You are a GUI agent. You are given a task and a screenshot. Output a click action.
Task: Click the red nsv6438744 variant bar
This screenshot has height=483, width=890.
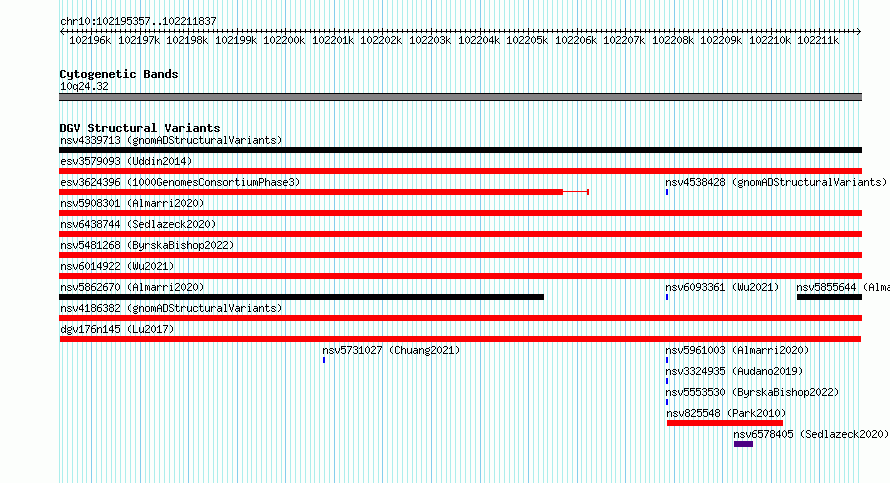460,234
